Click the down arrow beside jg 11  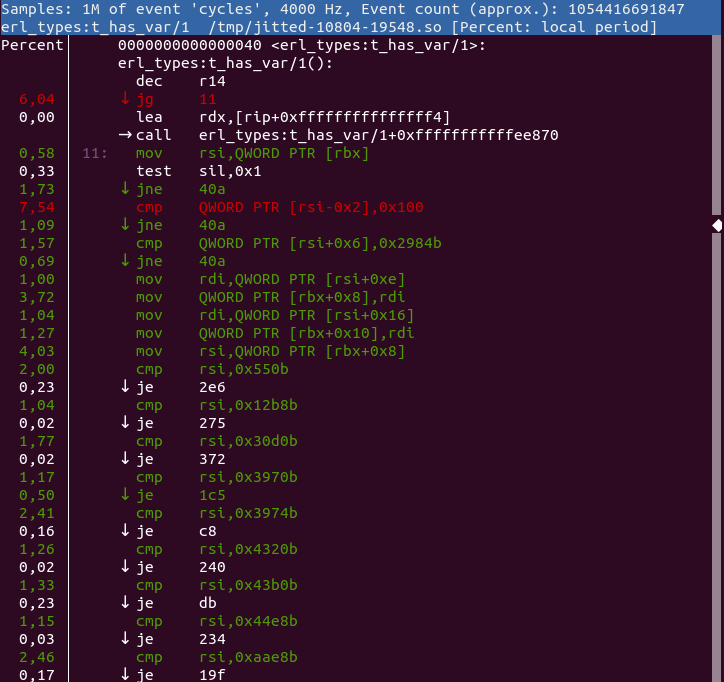pyautogui.click(x=125, y=99)
